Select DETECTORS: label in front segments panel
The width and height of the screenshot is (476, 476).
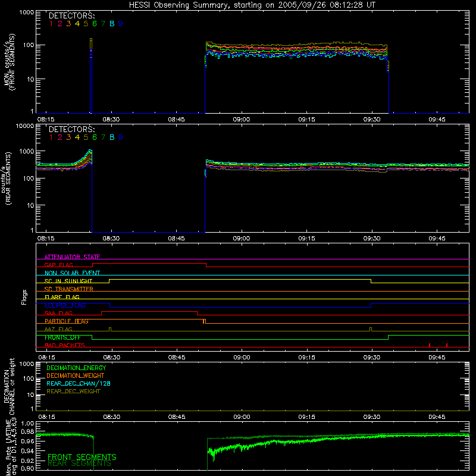tap(71, 15)
